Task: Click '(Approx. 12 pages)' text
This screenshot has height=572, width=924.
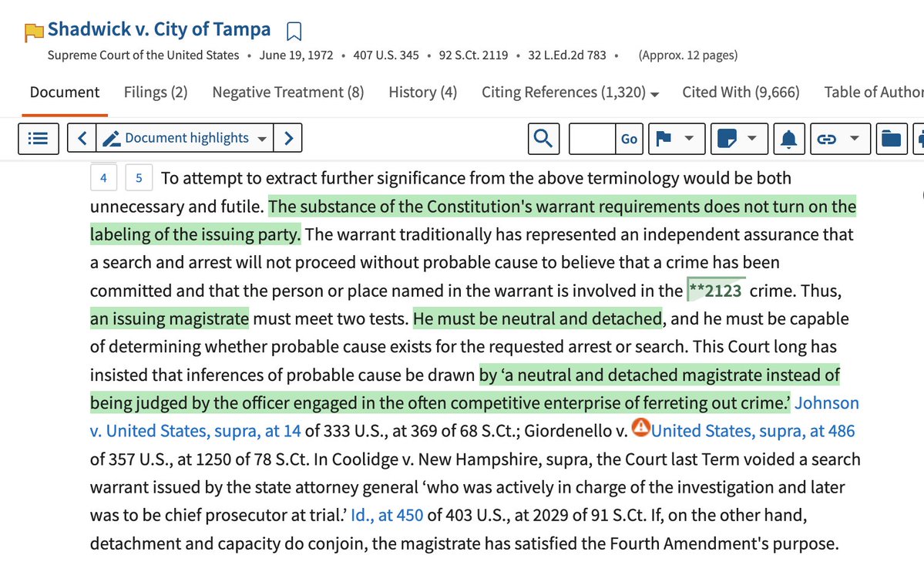Action: (687, 56)
